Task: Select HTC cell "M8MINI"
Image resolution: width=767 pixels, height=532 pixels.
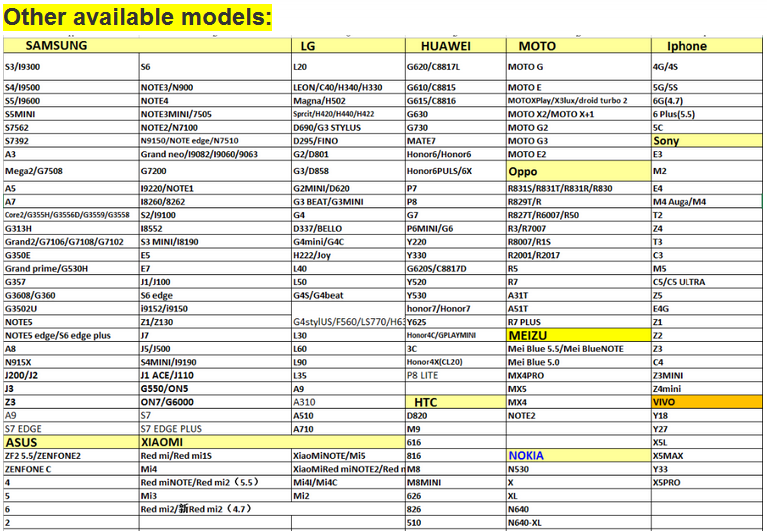Action: tap(456, 483)
